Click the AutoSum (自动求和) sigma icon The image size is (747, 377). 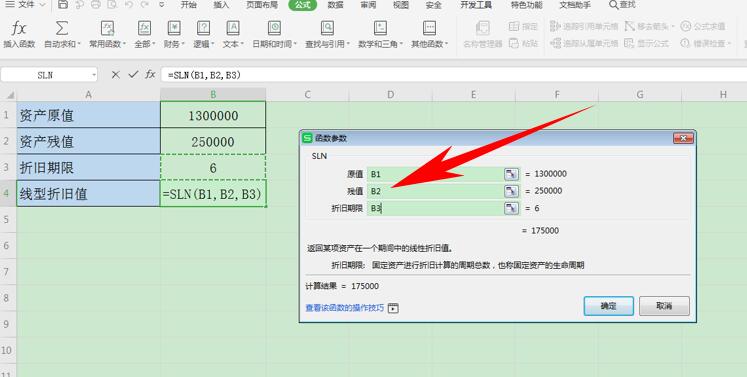click(61, 28)
